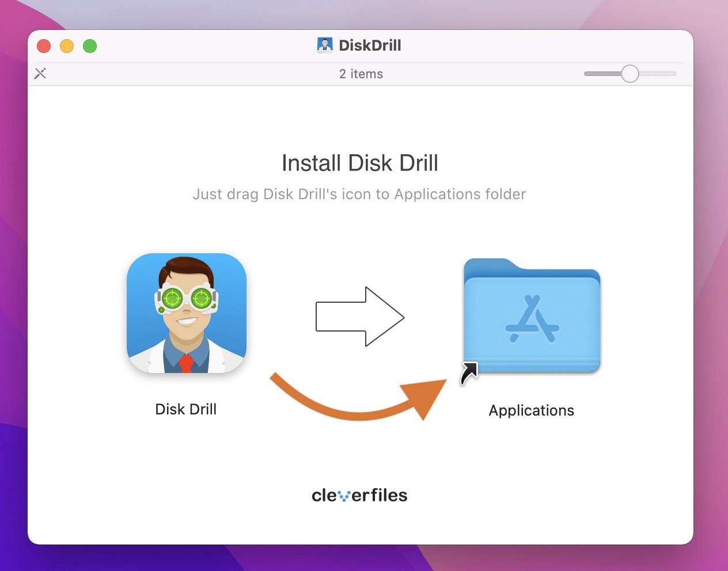Screen dimensions: 728x571
Task: Click the 'Disk Drill' label text
Action: 186,409
